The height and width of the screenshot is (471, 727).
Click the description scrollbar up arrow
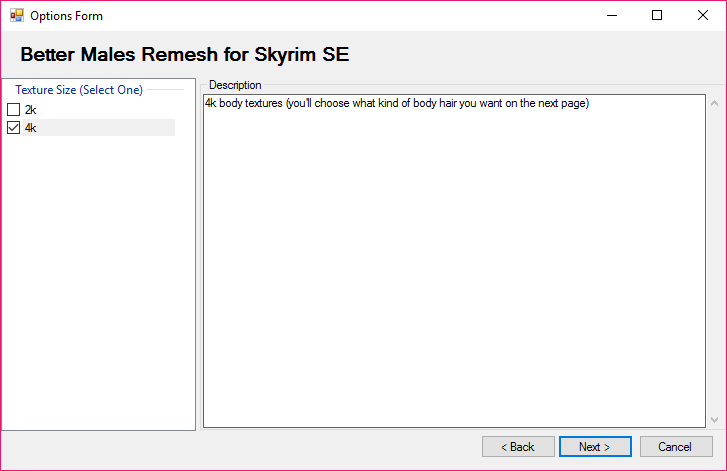coord(714,103)
